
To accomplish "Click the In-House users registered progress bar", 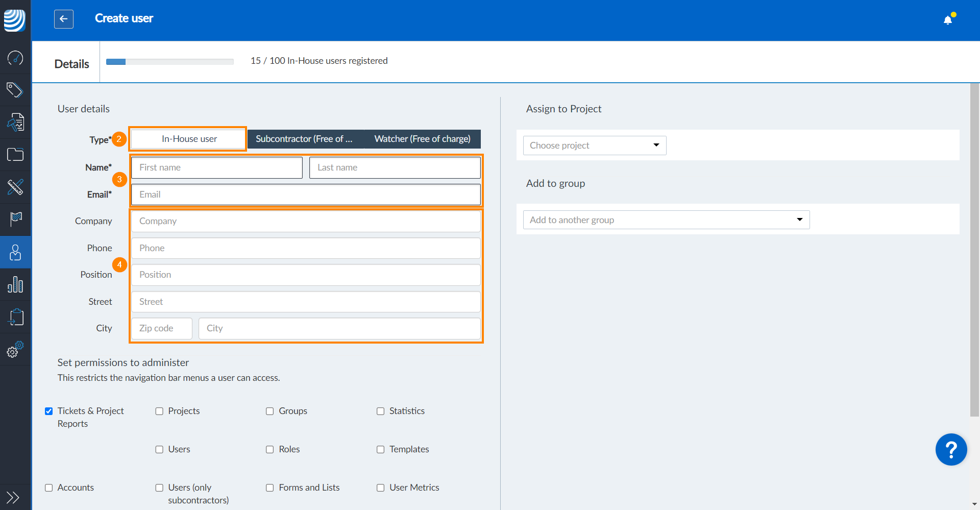I will tap(169, 62).
